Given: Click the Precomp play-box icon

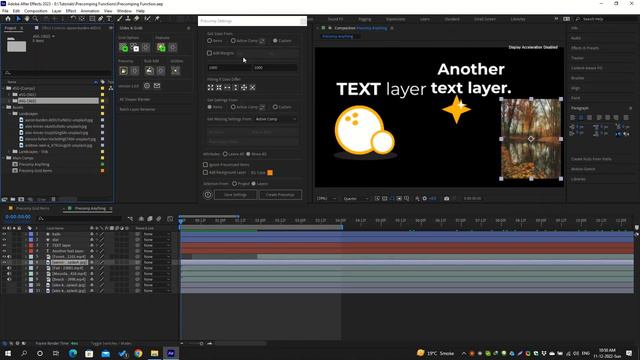Looking at the screenshot, I should [x=124, y=71].
